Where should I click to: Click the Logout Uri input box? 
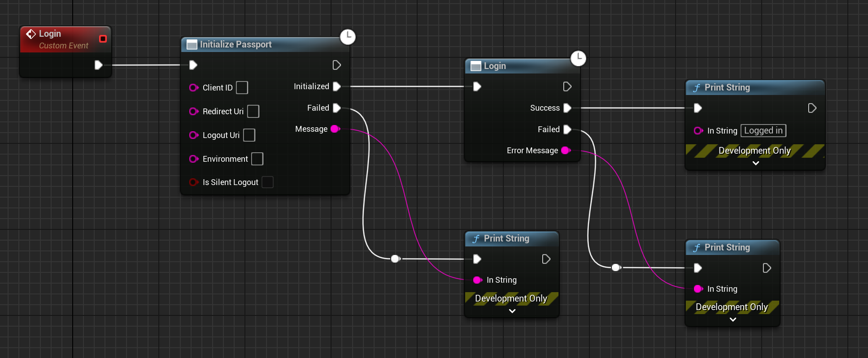(249, 135)
